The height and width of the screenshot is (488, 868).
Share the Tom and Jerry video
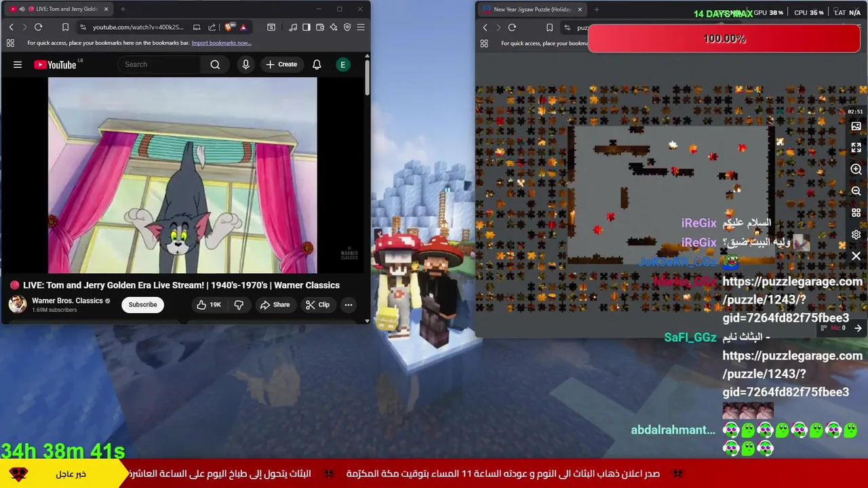pos(275,305)
